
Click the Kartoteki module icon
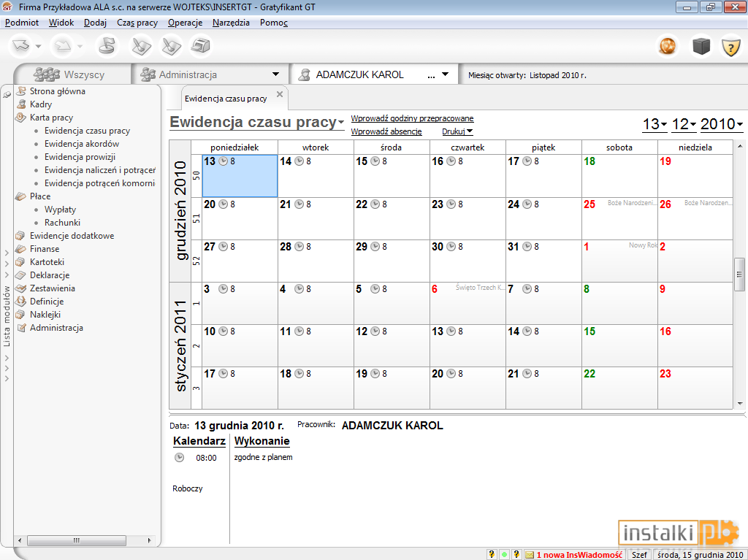20,262
